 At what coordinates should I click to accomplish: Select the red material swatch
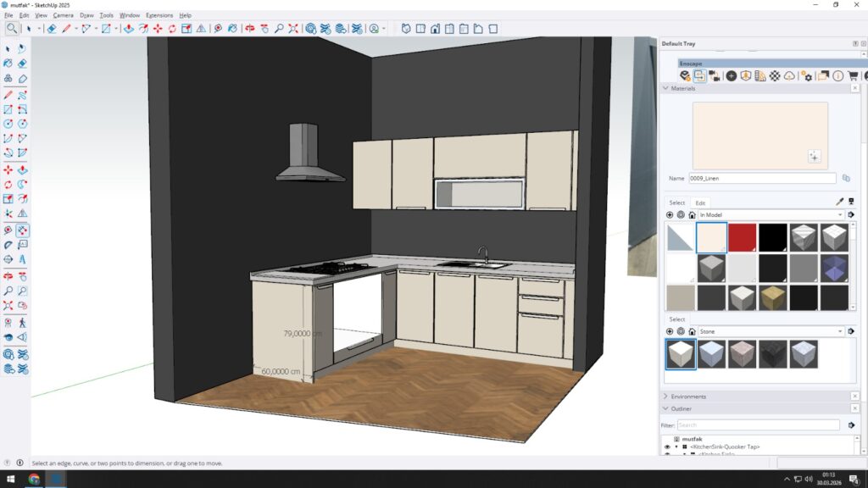click(x=743, y=237)
